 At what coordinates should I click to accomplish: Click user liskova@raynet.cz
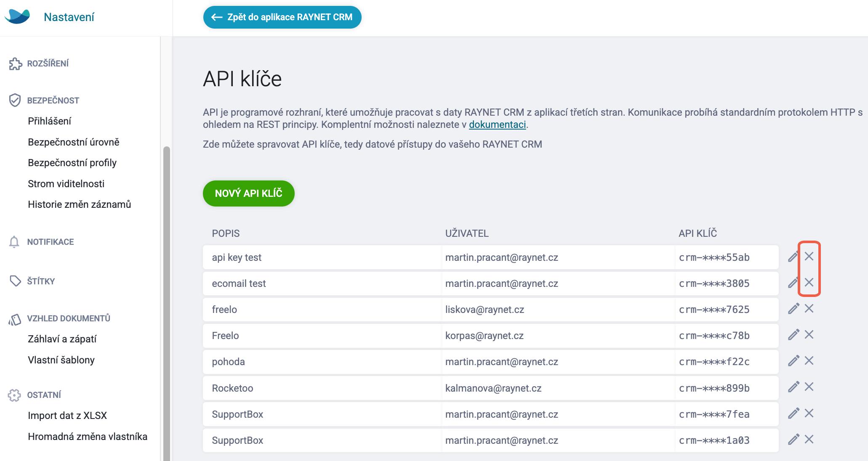pyautogui.click(x=485, y=310)
